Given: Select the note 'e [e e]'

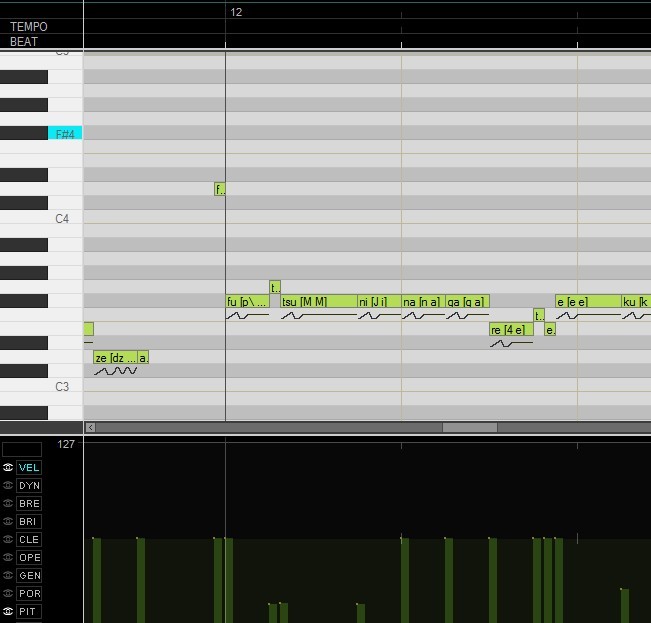Looking at the screenshot, I should (588, 301).
